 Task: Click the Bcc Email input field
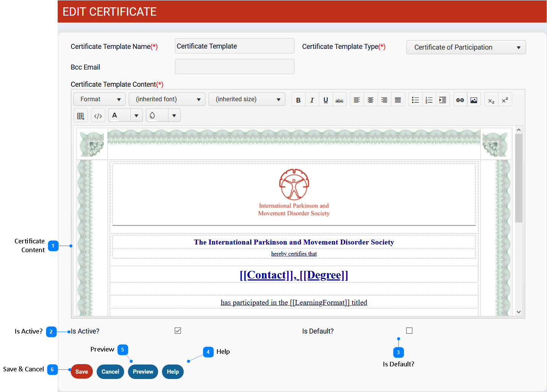pos(235,66)
